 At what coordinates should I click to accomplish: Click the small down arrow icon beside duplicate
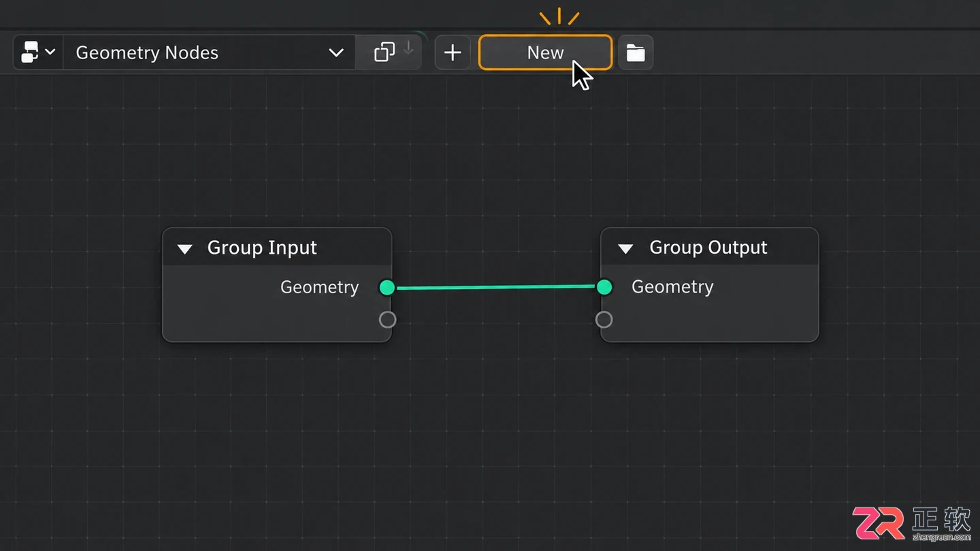(x=408, y=48)
